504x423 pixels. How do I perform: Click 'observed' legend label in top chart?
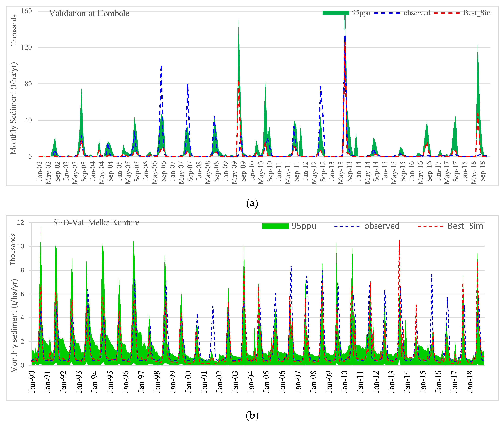click(417, 13)
